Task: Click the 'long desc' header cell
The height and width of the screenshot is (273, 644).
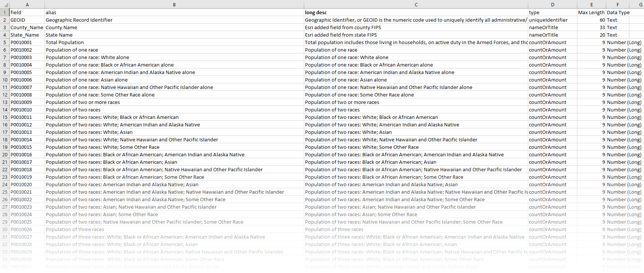Action: pos(416,12)
